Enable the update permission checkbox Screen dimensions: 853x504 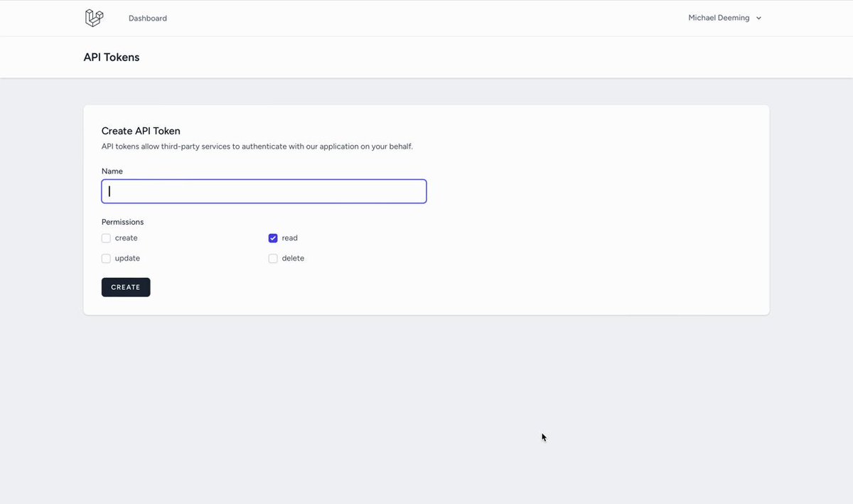[106, 259]
